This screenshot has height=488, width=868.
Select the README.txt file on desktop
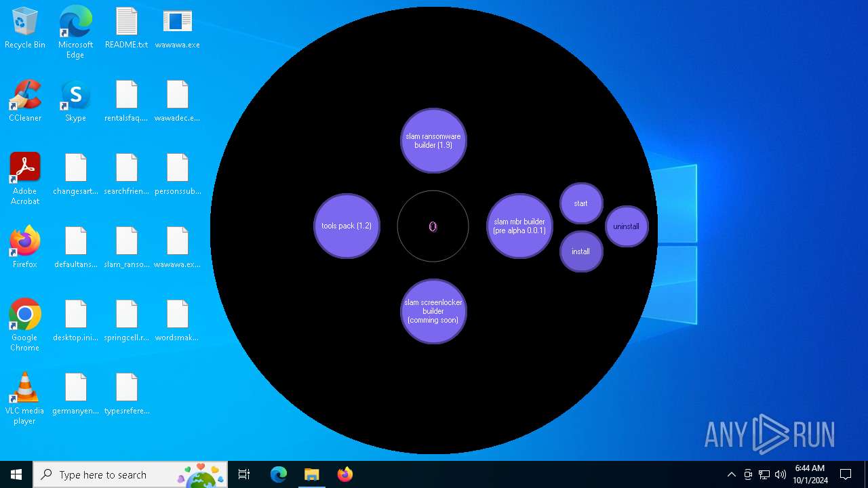point(126,28)
